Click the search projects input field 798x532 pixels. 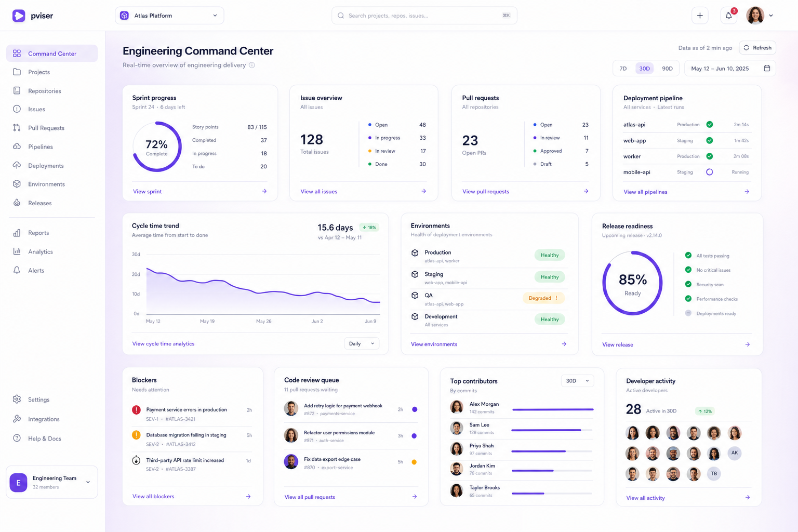coord(424,16)
